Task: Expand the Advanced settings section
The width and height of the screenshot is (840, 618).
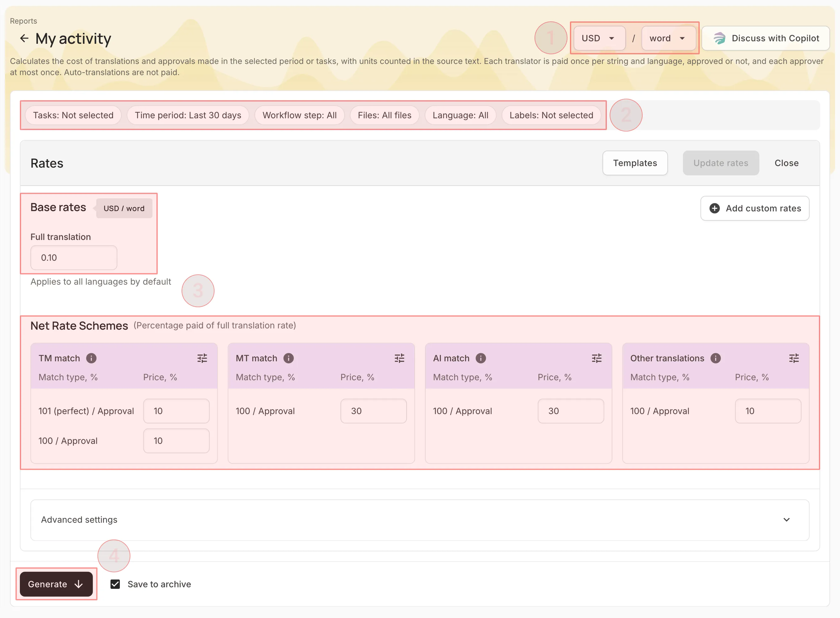Action: (420, 520)
